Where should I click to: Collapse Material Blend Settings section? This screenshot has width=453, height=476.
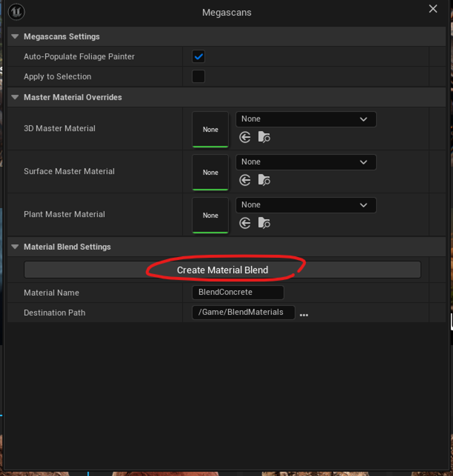(15, 246)
